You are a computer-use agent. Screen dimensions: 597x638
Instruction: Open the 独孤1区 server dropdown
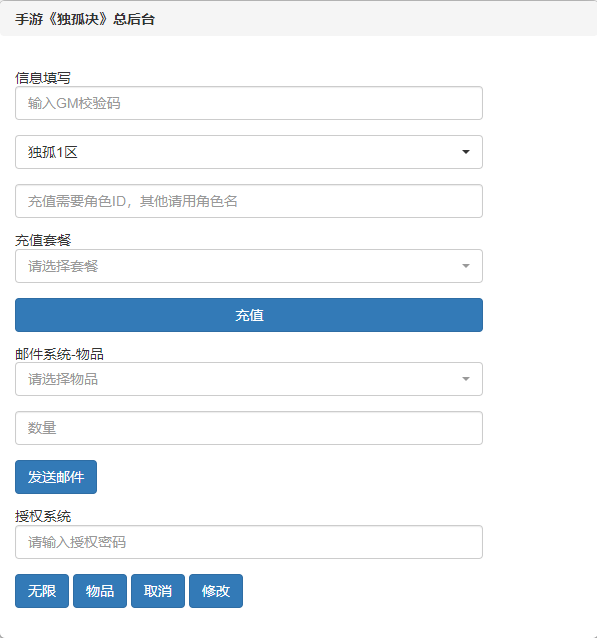(249, 152)
